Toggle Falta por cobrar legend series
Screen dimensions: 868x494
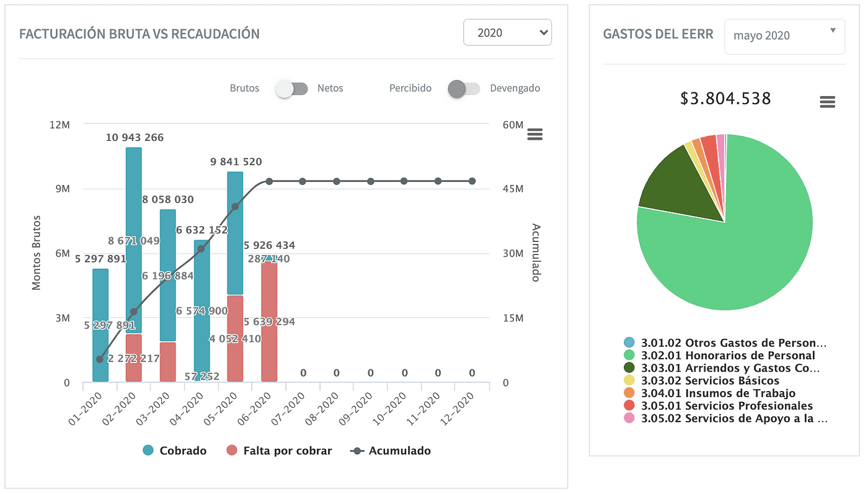(x=279, y=451)
